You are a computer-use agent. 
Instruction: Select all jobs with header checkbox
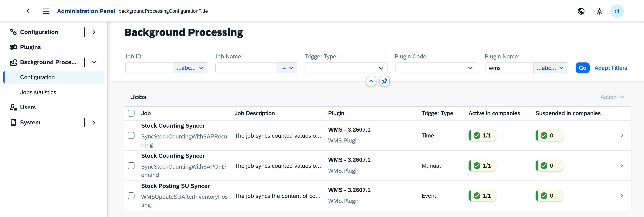(x=131, y=113)
